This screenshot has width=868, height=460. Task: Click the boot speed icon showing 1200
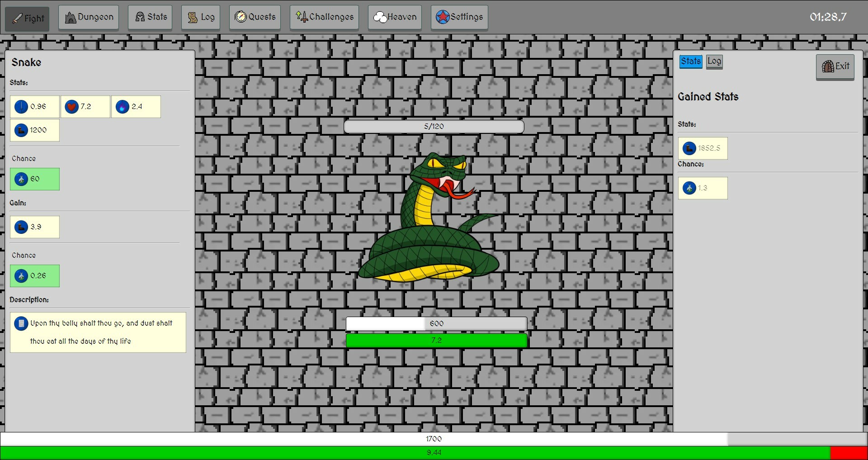21,130
